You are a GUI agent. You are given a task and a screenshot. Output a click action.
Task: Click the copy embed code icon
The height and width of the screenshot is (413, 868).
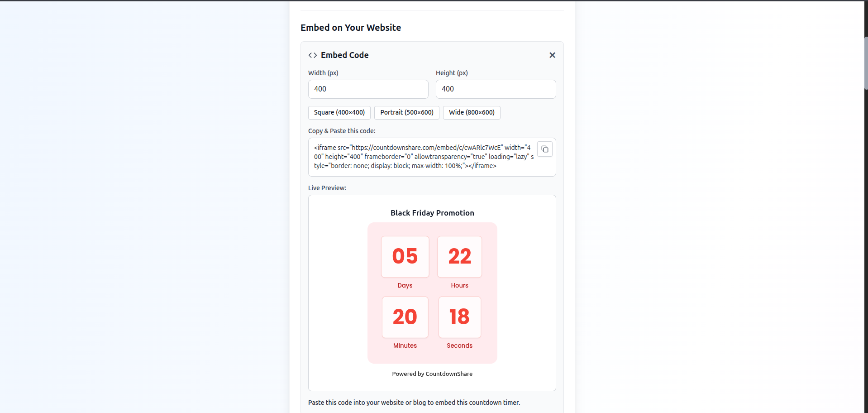coord(544,149)
